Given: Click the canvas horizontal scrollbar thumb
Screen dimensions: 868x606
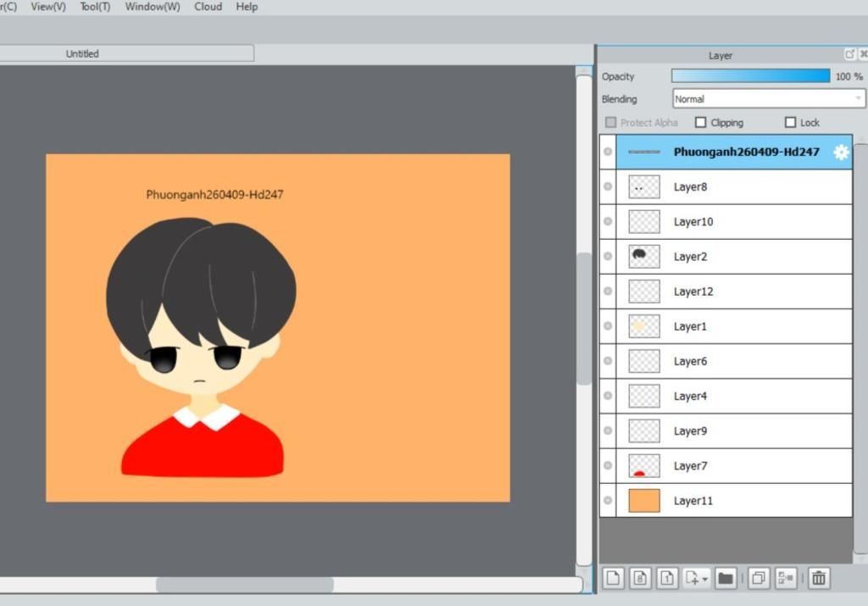Looking at the screenshot, I should (245, 585).
